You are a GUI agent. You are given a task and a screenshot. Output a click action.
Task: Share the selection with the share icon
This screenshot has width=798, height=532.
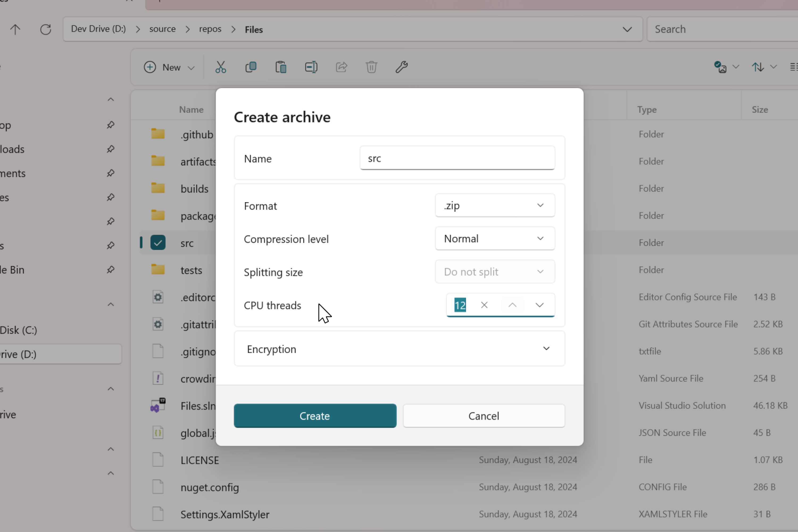pos(341,67)
